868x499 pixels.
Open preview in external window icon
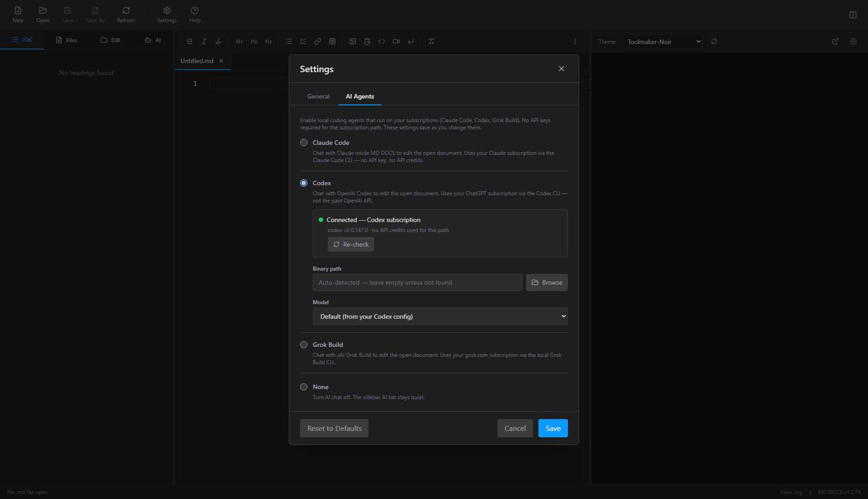(835, 41)
